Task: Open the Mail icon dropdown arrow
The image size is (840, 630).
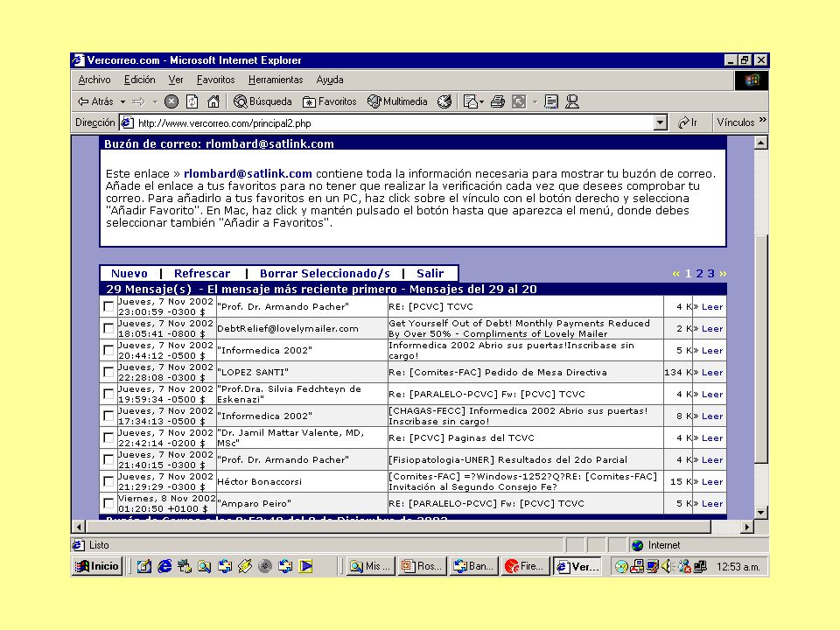Action: click(481, 101)
